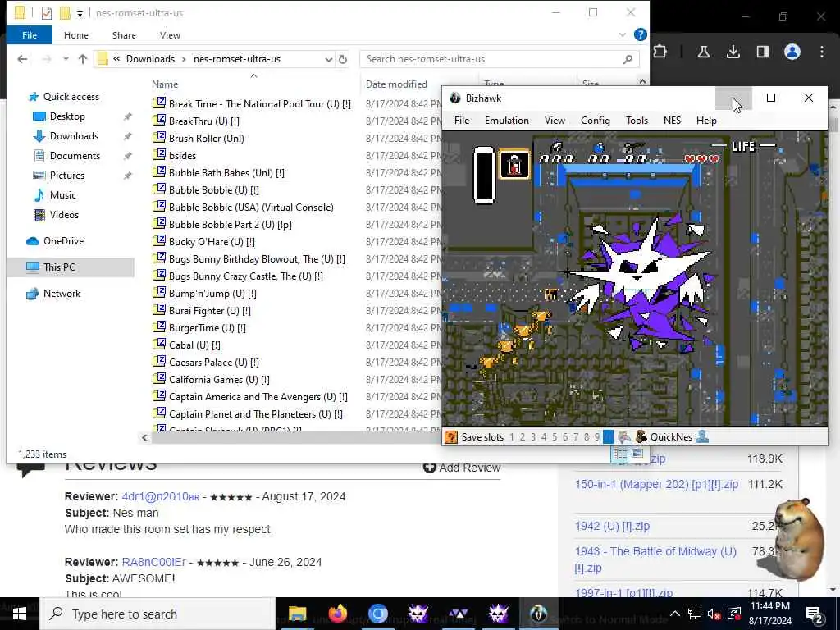Viewport: 840px width, 630px height.
Task: Click the Add Review plus icon
Action: click(x=429, y=468)
